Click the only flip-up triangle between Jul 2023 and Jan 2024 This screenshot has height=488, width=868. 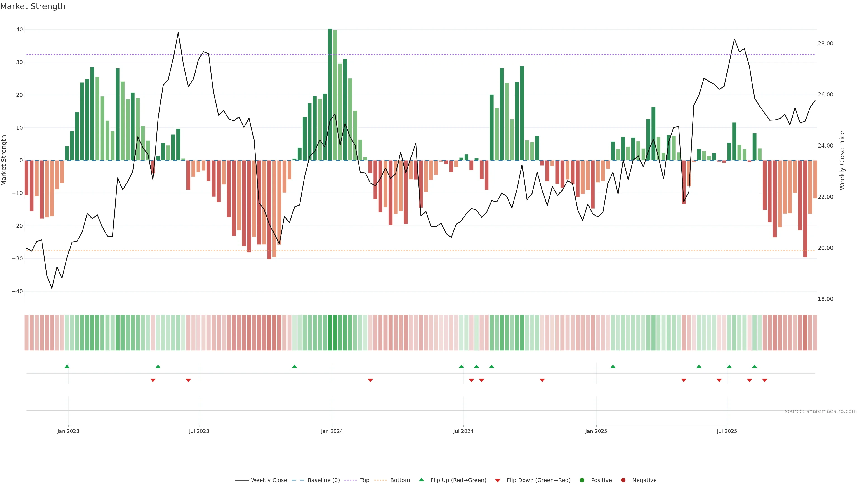295,366
